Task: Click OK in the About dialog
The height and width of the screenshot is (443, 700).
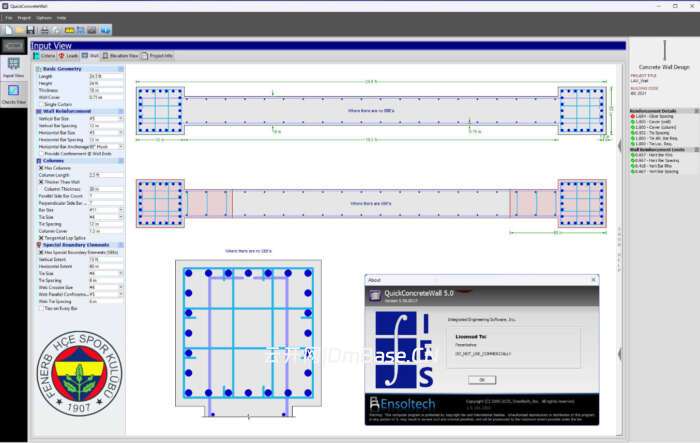Action: click(x=482, y=380)
